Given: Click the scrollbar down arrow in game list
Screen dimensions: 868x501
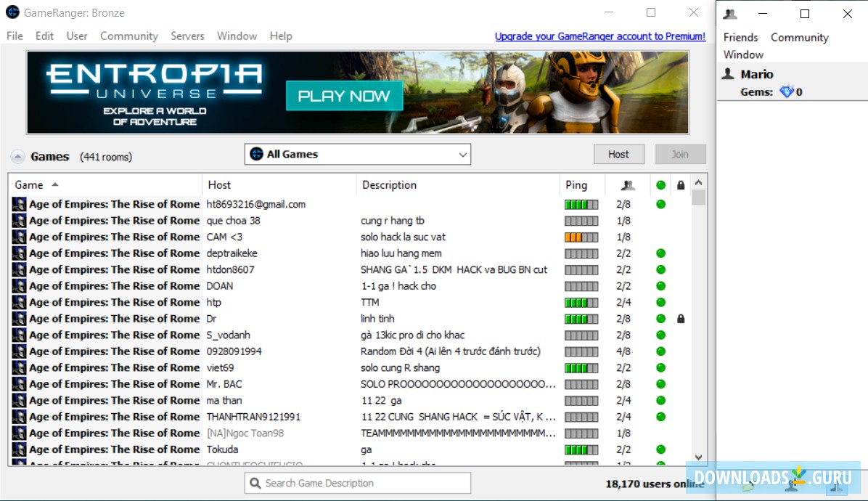Looking at the screenshot, I should (x=699, y=457).
